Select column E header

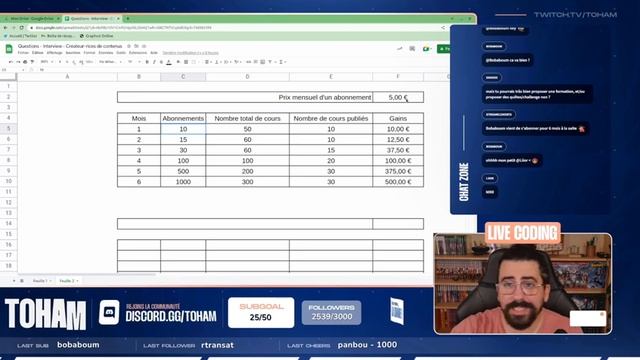click(331, 77)
